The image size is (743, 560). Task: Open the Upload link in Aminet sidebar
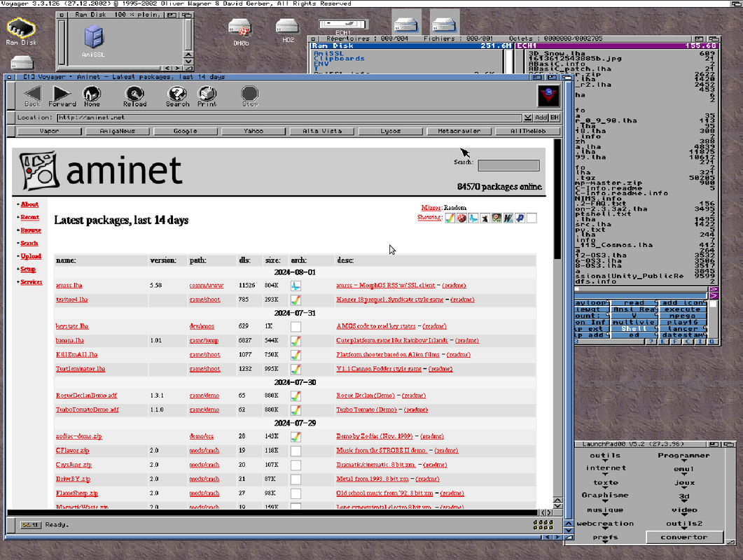[x=31, y=256]
